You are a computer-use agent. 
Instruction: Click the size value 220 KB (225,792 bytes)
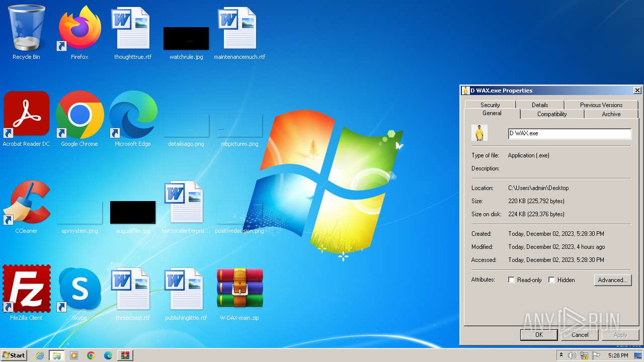coord(536,201)
